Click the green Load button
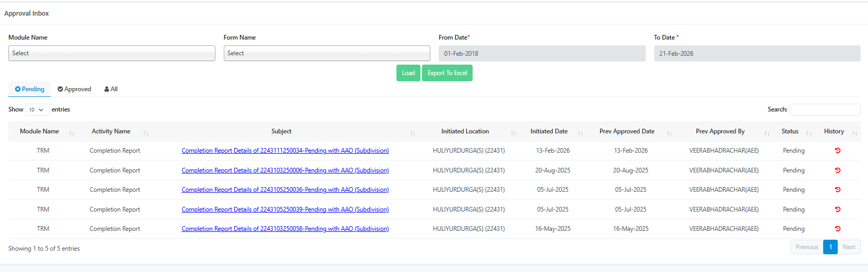 408,73
